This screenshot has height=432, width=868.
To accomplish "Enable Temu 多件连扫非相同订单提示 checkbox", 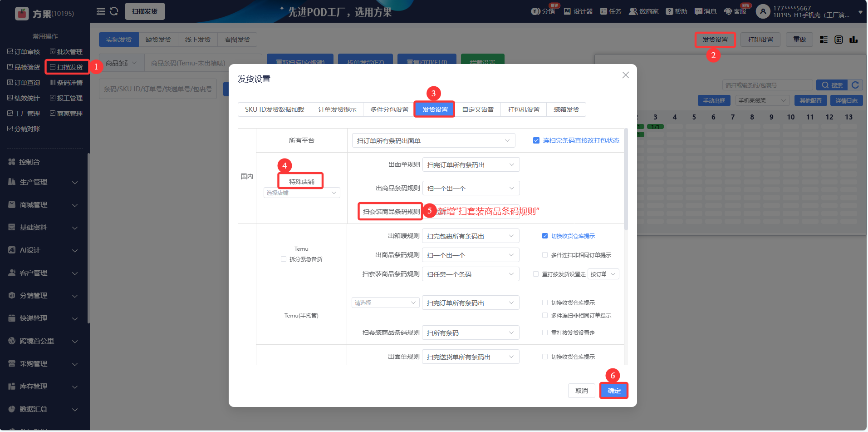I will pos(545,255).
